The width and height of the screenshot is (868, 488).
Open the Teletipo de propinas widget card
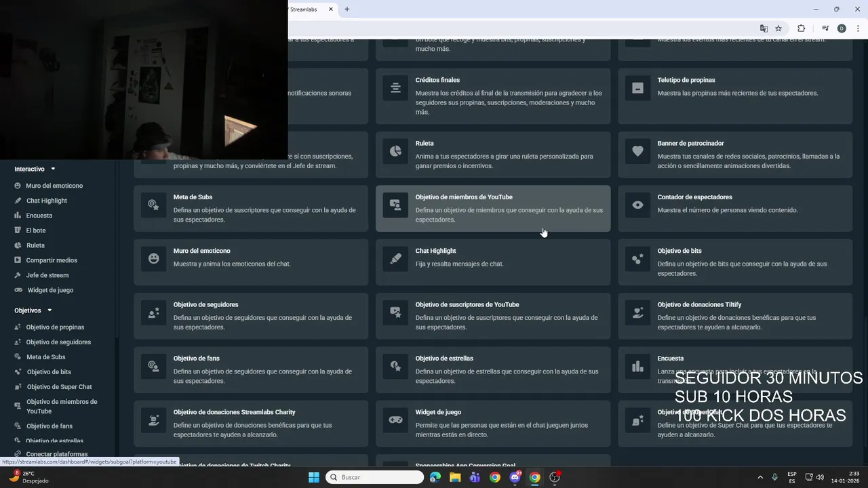735,96
